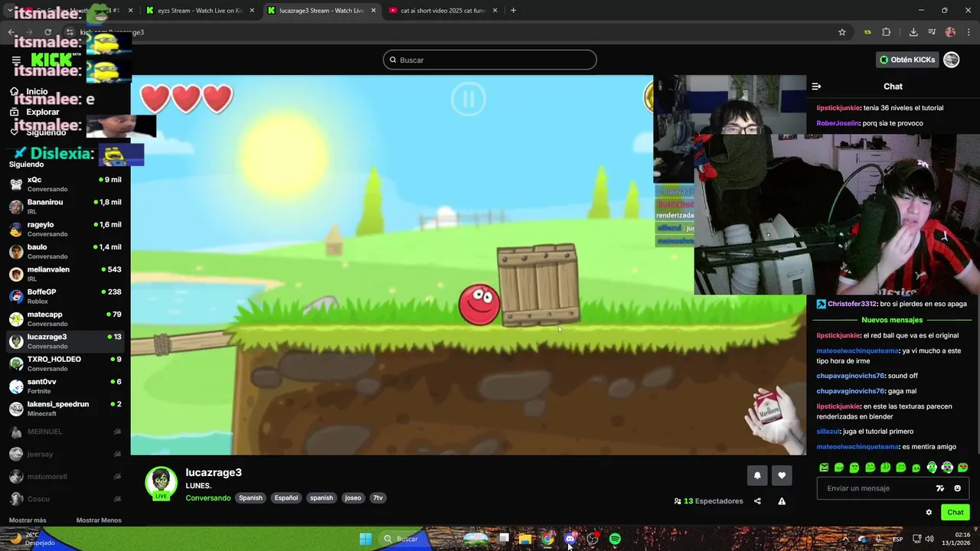The image size is (980, 551).
Task: Expand following list with Mostrar más
Action: (28, 520)
